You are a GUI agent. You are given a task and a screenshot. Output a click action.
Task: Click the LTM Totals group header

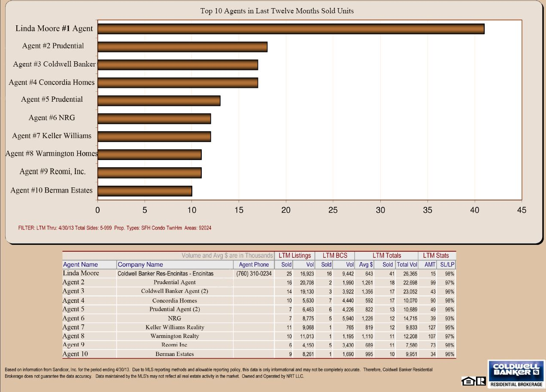pos(387,255)
